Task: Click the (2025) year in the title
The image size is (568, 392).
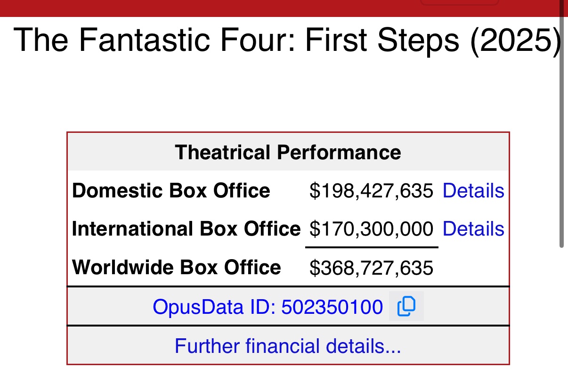Action: [516, 40]
